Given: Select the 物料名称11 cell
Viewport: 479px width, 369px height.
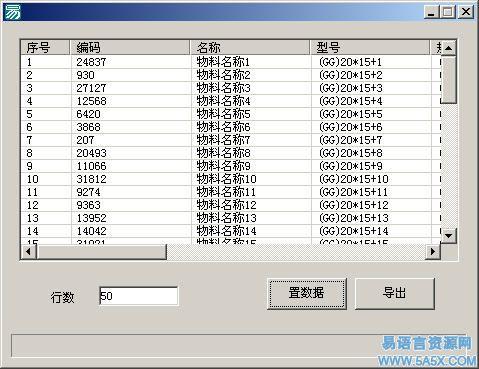Looking at the screenshot, I should (x=251, y=192).
